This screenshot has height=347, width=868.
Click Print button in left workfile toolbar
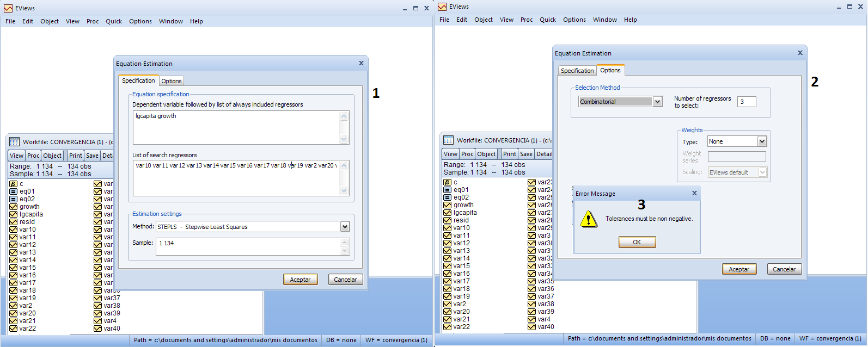click(76, 156)
